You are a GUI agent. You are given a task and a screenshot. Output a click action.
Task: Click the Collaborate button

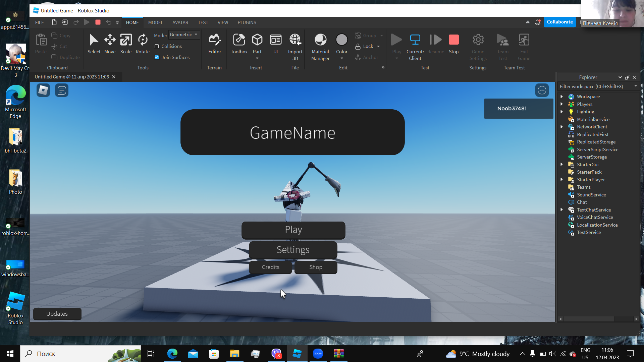tap(560, 22)
